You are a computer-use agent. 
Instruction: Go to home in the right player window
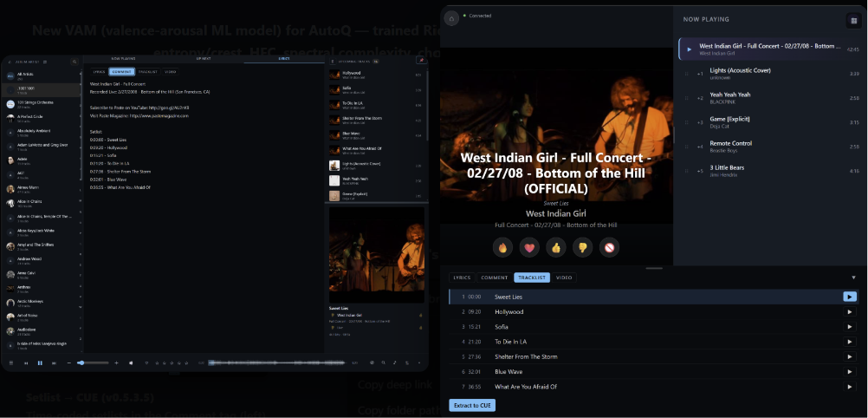click(x=451, y=18)
